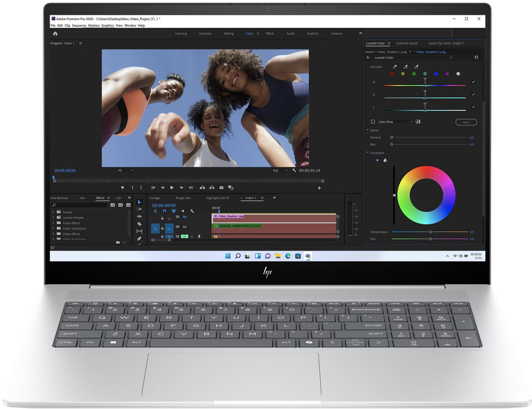This screenshot has width=532, height=409.
Task: Click the Export Frame camera icon
Action: (221, 188)
